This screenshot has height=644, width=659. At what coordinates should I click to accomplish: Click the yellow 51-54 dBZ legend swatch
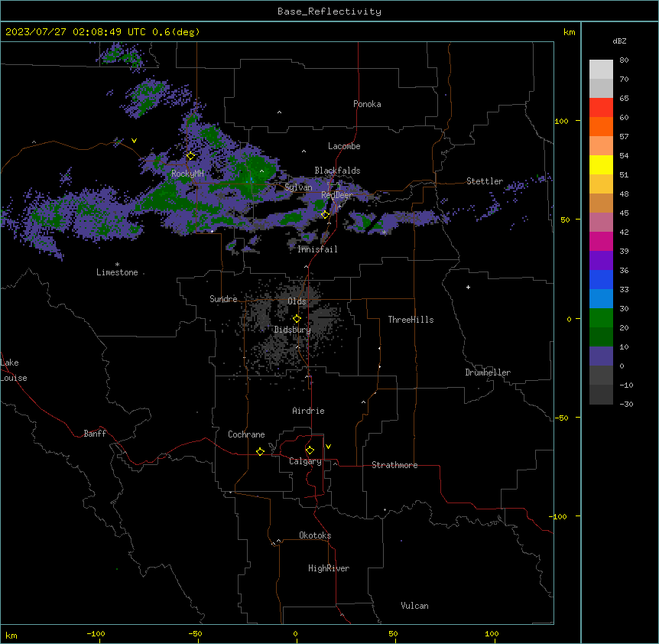tap(601, 164)
